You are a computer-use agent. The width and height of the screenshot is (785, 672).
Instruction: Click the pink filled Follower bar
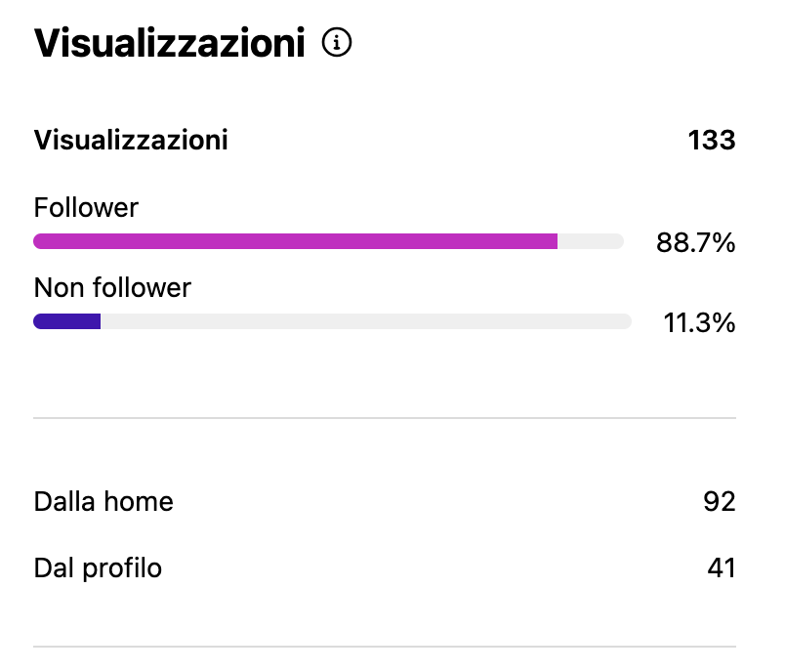coord(295,241)
